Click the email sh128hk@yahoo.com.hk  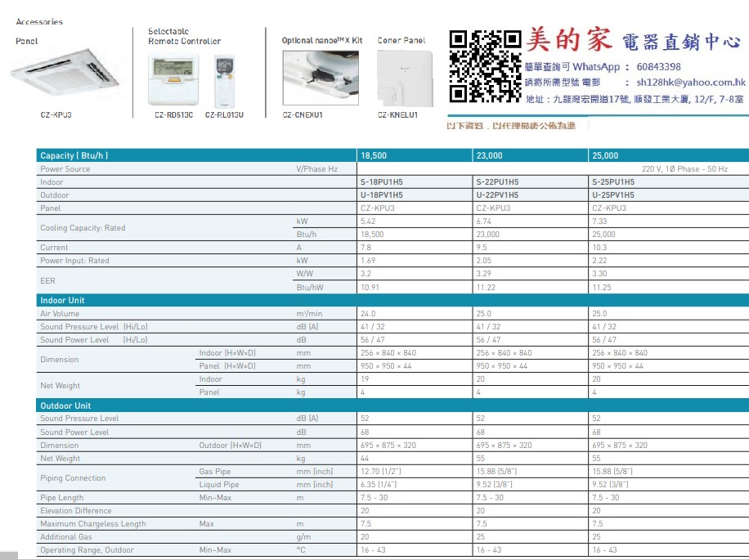coord(691,82)
